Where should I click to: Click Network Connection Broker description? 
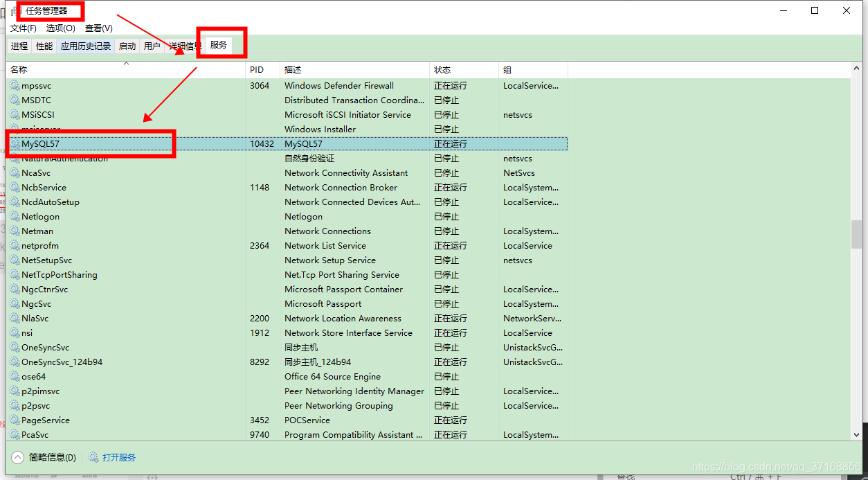pyautogui.click(x=341, y=188)
